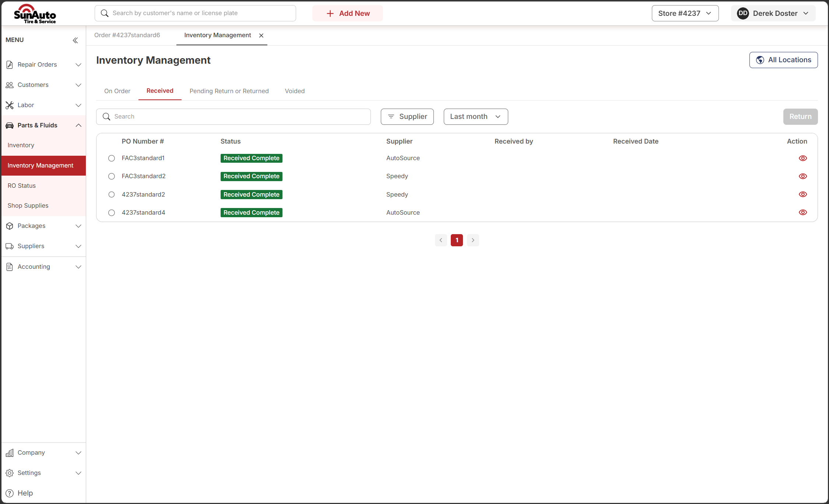829x504 pixels.
Task: Switch to Pending Return or Returned tab
Action: (229, 91)
